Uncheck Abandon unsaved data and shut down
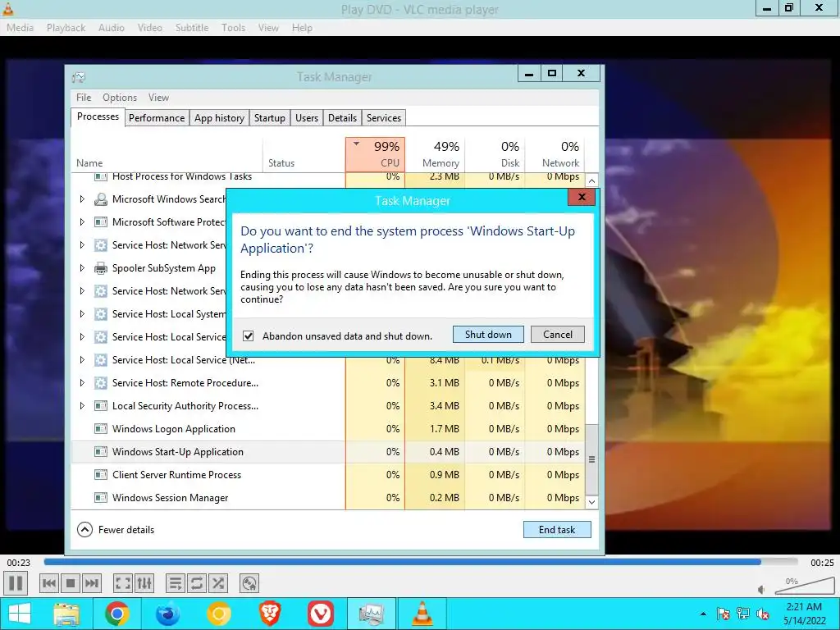 (x=248, y=336)
